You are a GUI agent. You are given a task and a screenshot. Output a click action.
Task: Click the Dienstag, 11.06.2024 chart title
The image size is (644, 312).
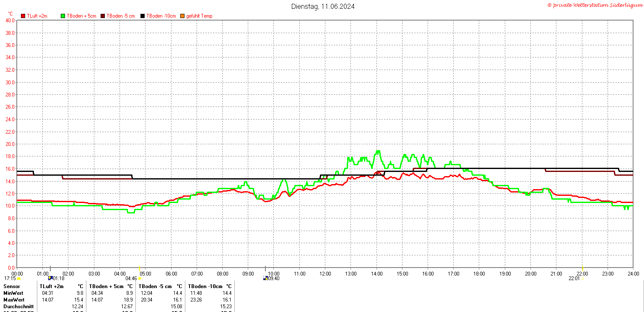coord(323,6)
